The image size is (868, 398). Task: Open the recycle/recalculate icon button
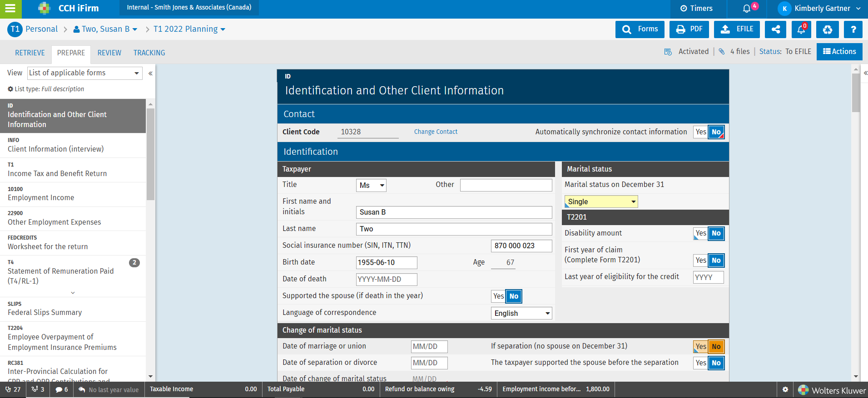point(827,29)
